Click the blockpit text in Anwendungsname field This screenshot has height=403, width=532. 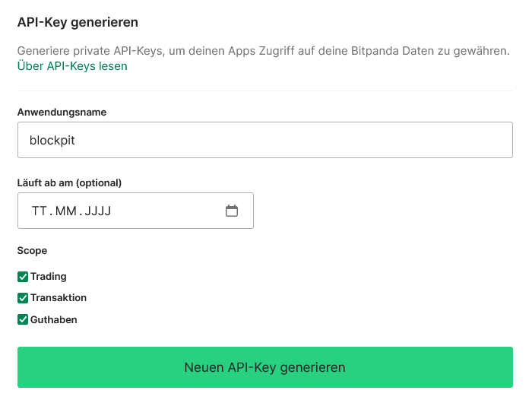point(53,141)
